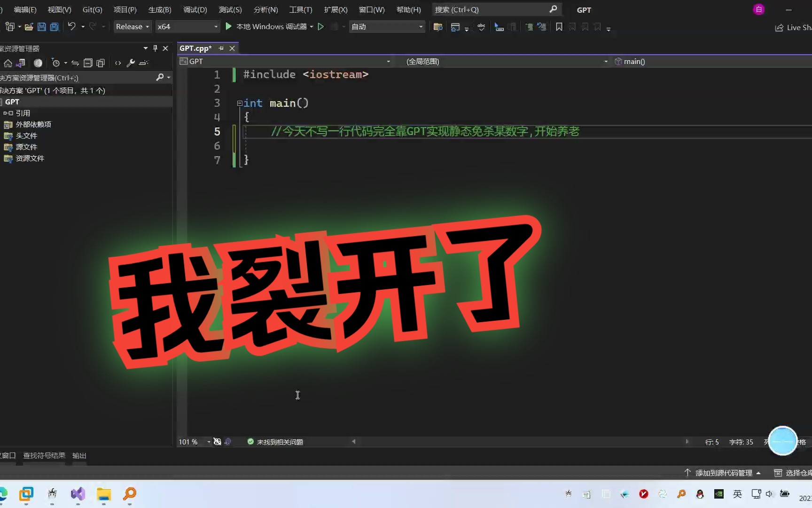This screenshot has width=812, height=508.
Task: Open the x64 platform dropdown
Action: (187, 26)
